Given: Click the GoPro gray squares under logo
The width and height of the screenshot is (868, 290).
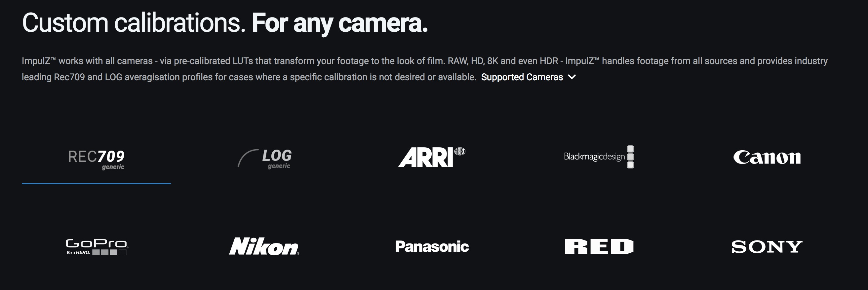Looking at the screenshot, I should point(109,252).
